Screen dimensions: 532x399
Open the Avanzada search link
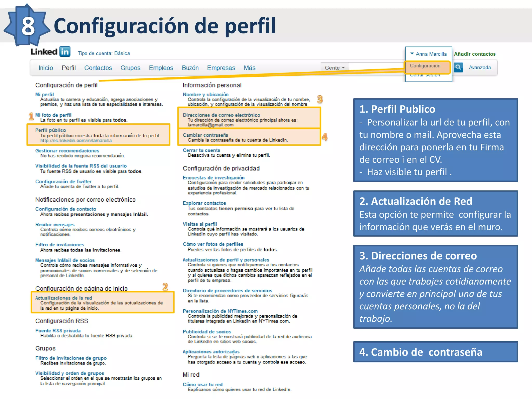480,68
